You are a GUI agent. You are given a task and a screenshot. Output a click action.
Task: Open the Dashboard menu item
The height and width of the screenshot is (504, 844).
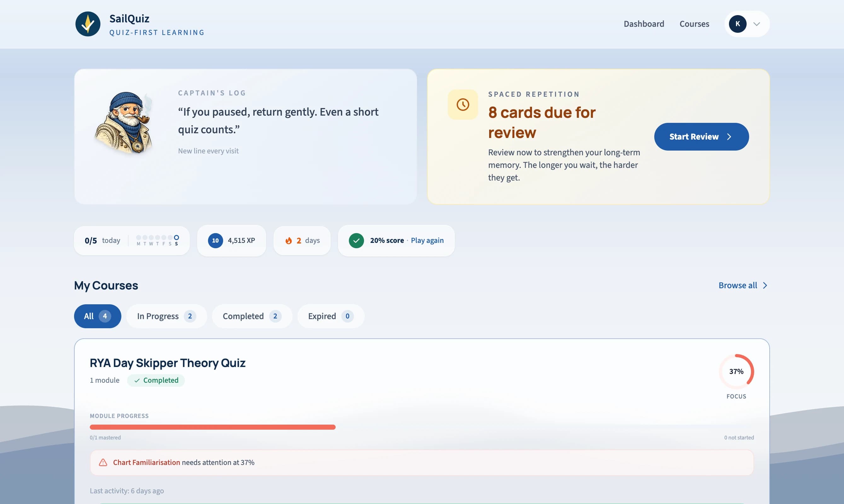point(644,24)
